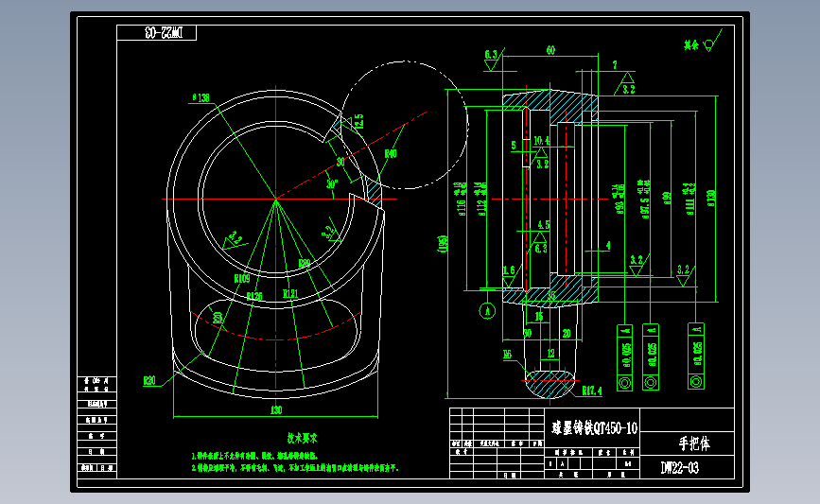820x504 pixels.
Task: Click the 1.6 surface roughness value
Action: [x=510, y=270]
